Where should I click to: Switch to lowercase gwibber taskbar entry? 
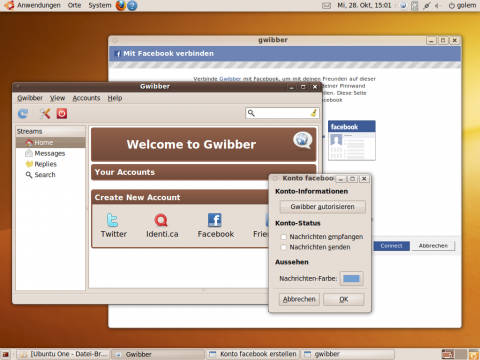[347, 354]
